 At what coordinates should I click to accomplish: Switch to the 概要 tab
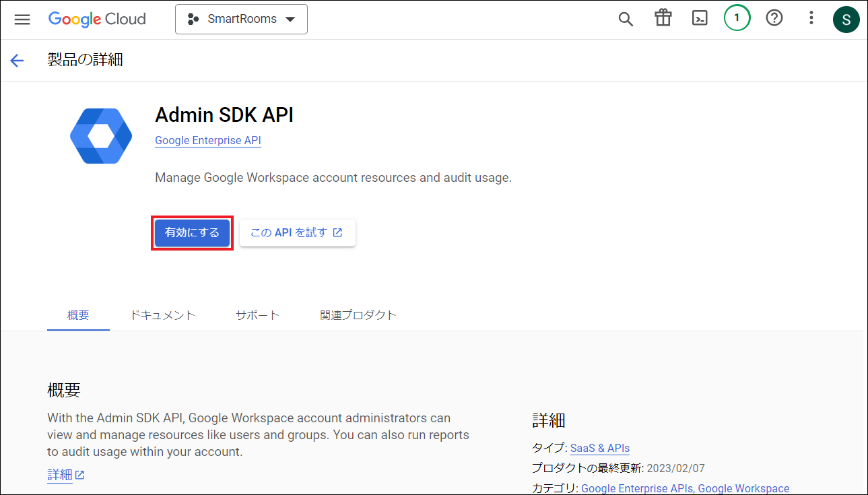coord(78,315)
